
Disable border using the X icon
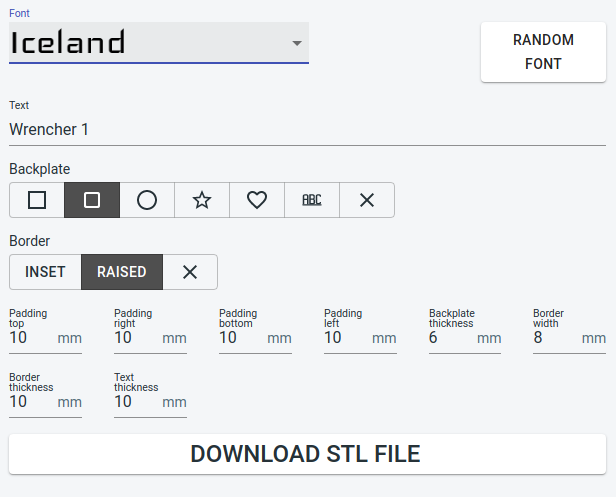pos(190,272)
